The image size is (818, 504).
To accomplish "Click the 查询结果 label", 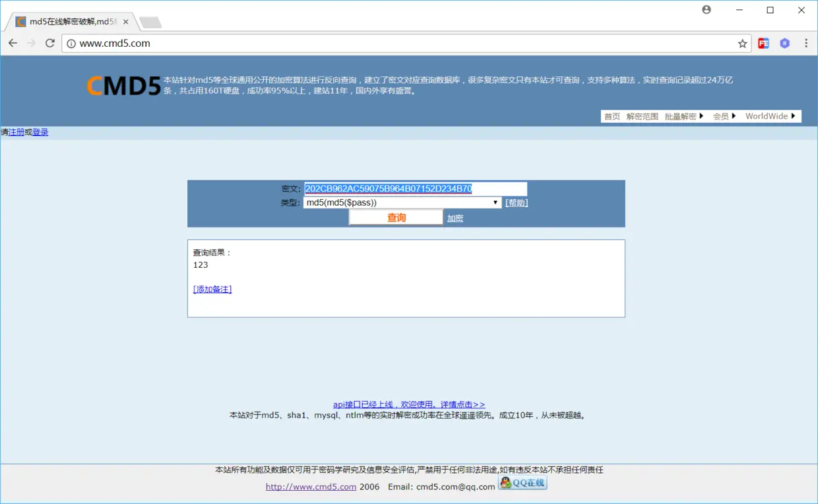I will pyautogui.click(x=212, y=253).
